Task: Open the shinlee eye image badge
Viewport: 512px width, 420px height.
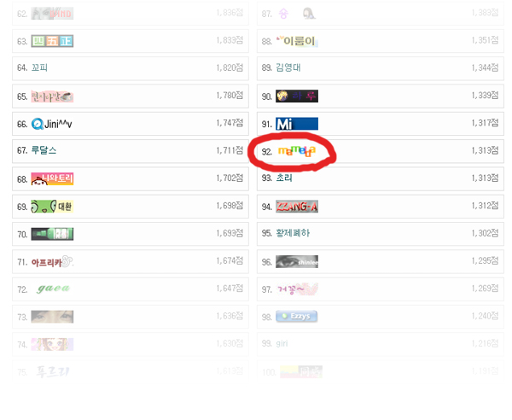Action: click(297, 261)
